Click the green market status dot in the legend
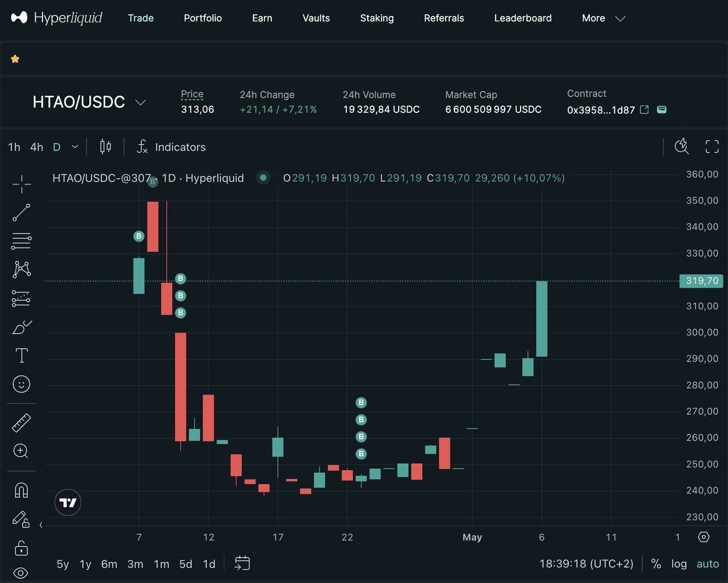 [263, 178]
